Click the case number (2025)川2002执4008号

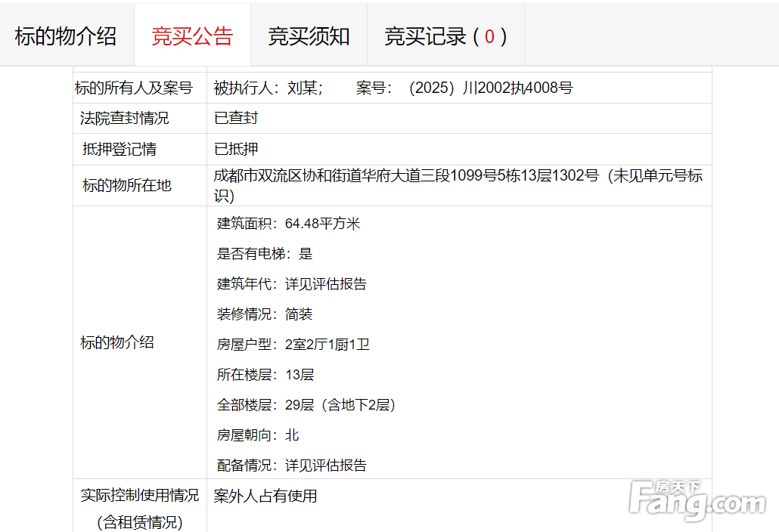point(490,88)
